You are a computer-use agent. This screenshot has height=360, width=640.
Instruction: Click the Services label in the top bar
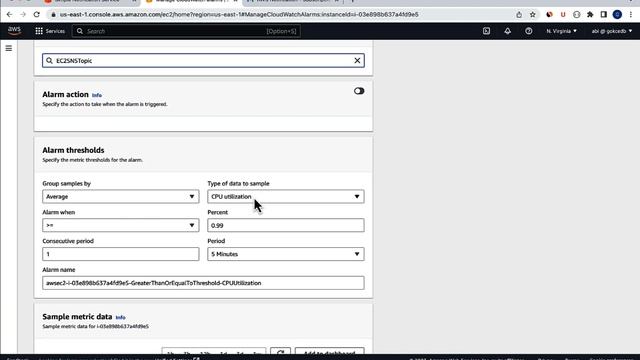[x=55, y=31]
